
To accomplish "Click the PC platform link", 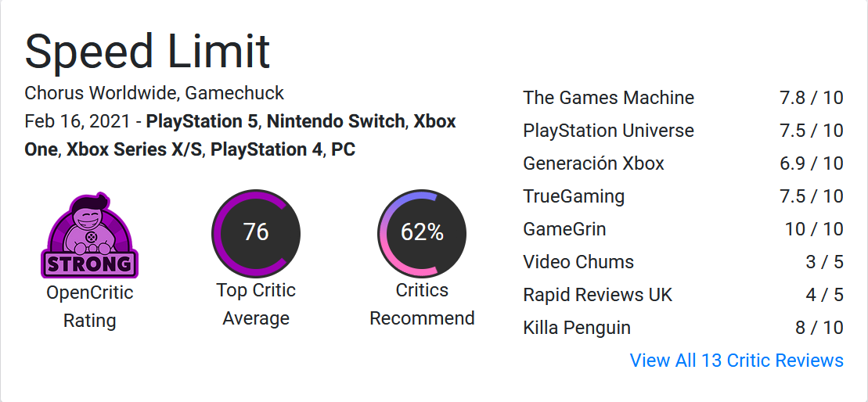I will click(344, 149).
